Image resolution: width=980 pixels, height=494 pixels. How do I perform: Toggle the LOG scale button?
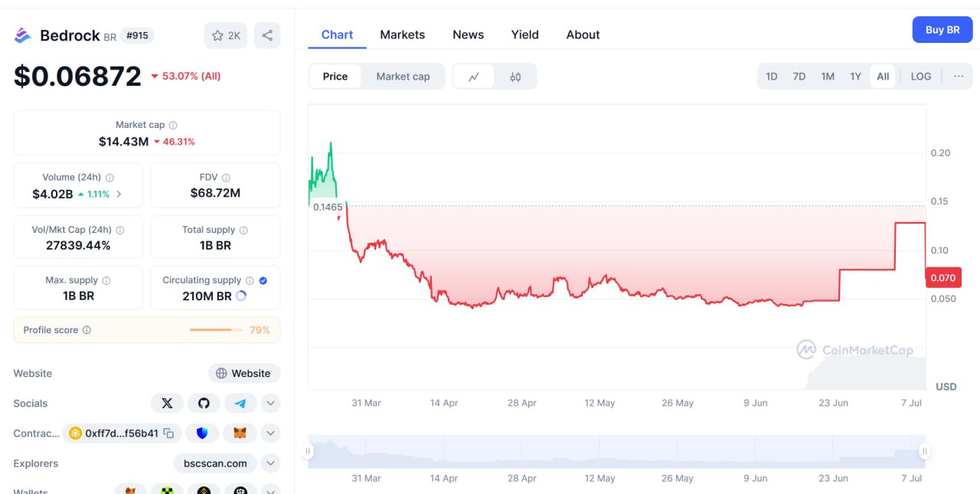pos(921,77)
